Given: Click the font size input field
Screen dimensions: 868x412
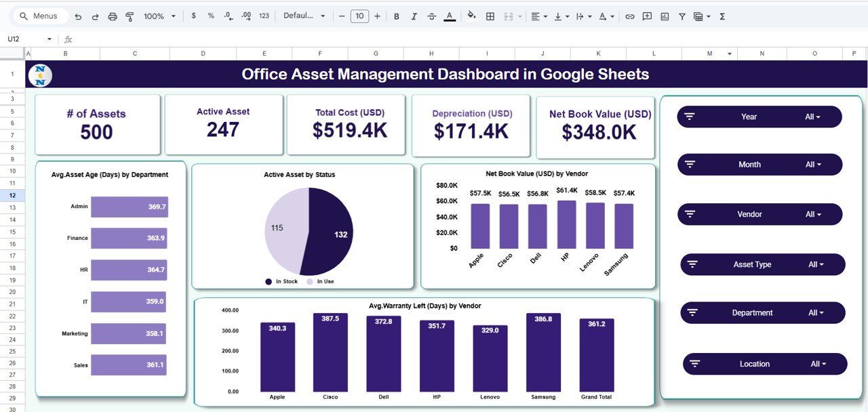Looking at the screenshot, I should click(x=359, y=16).
